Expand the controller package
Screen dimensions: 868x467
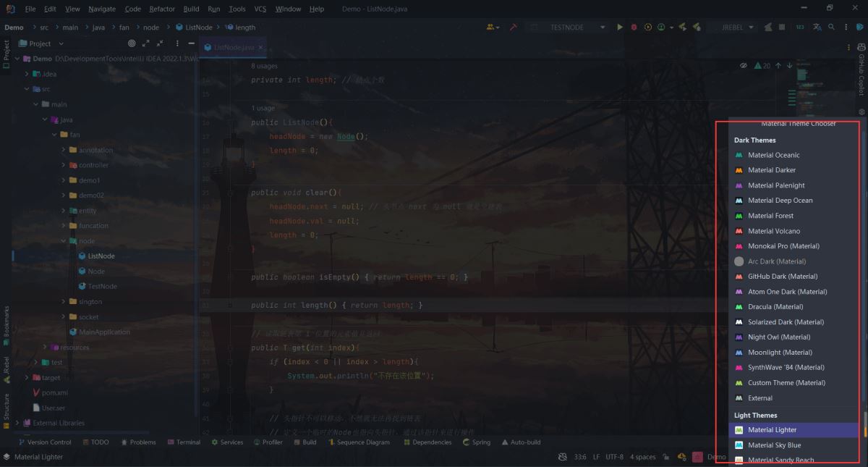(x=64, y=165)
